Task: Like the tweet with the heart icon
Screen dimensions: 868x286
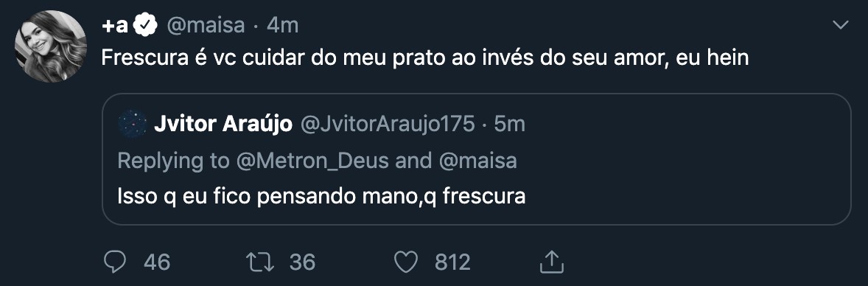Action: [406, 262]
